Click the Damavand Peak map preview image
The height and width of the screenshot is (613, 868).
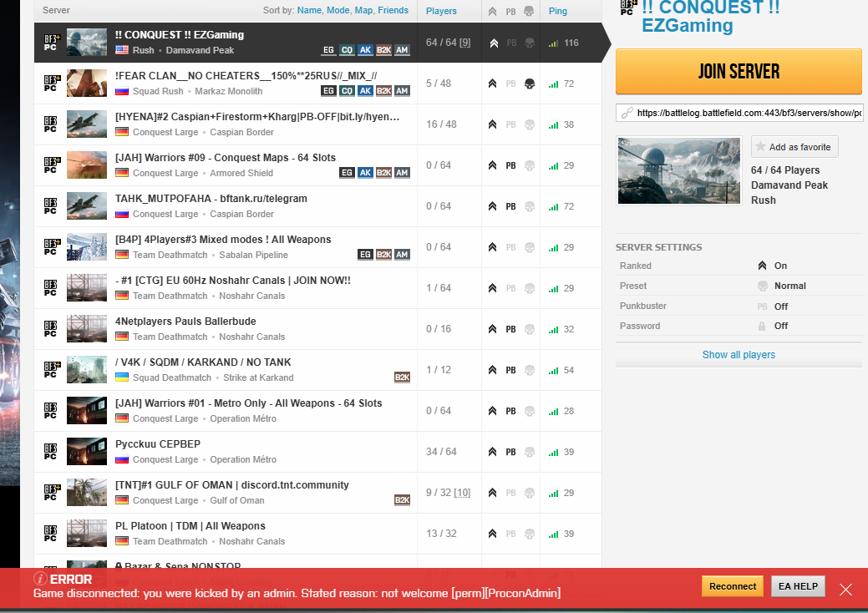click(678, 171)
